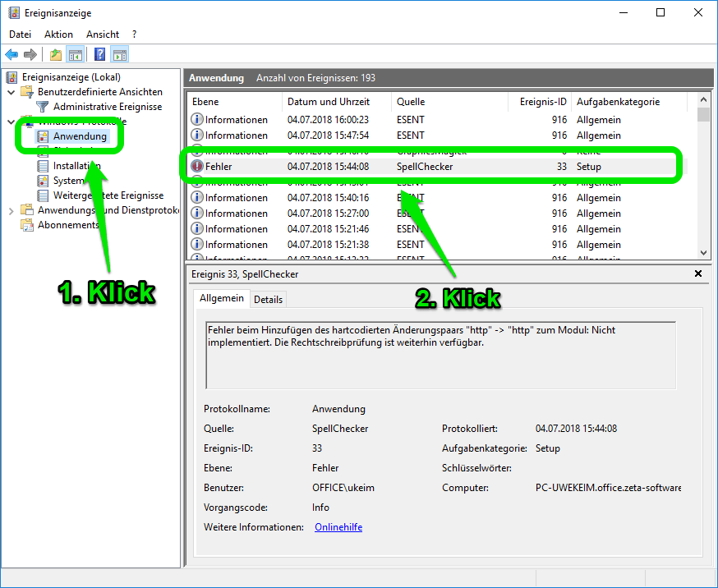Click the blue Help question mark icon
Viewport: 718px width, 588px height.
pos(99,55)
